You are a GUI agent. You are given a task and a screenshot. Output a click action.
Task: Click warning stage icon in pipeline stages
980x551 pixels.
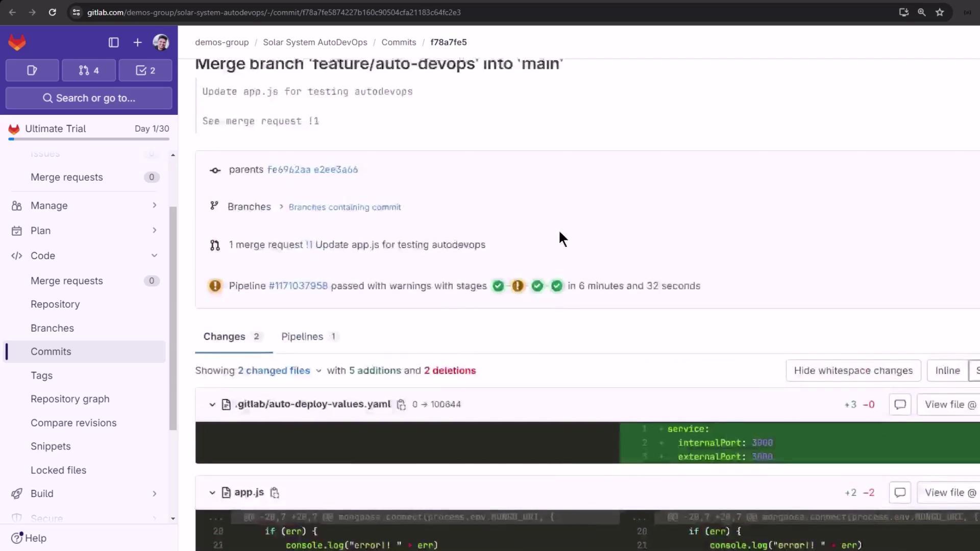coord(518,286)
